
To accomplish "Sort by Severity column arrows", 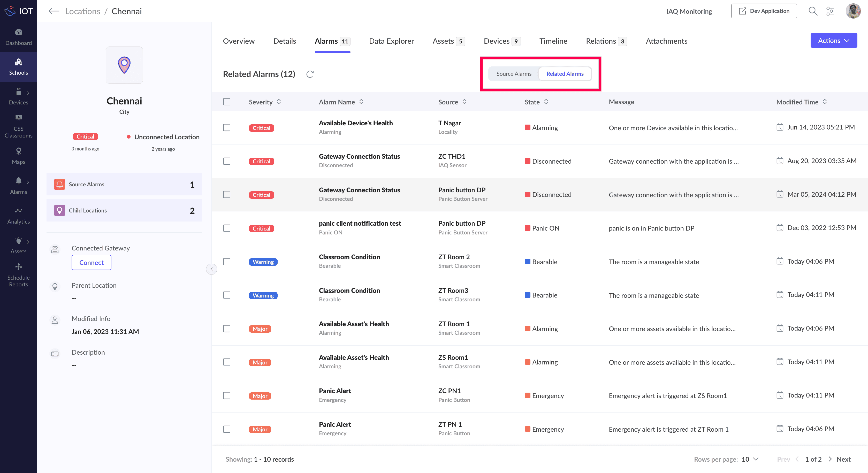I will click(x=279, y=102).
